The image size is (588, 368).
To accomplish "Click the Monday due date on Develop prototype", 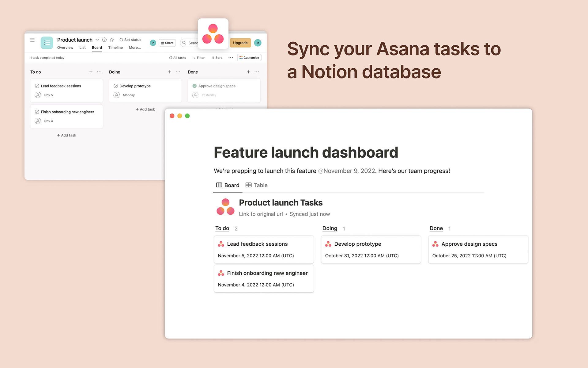I will [129, 95].
